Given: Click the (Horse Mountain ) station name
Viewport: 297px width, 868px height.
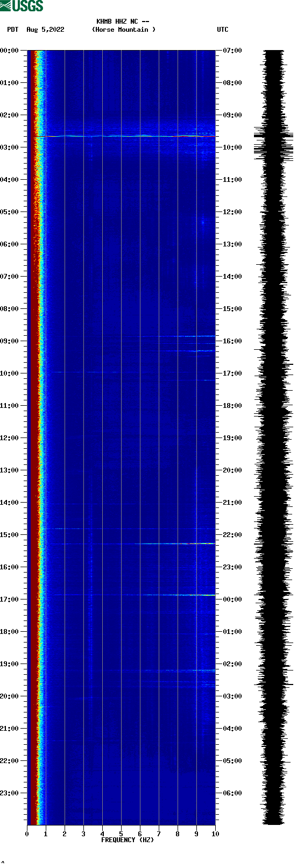Looking at the screenshot, I should tap(124, 30).
